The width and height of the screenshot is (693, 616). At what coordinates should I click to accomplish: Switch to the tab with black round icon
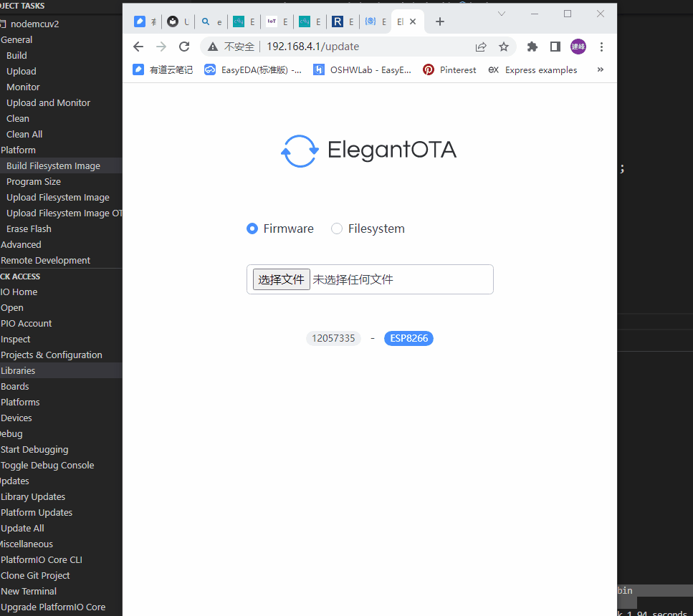(173, 21)
